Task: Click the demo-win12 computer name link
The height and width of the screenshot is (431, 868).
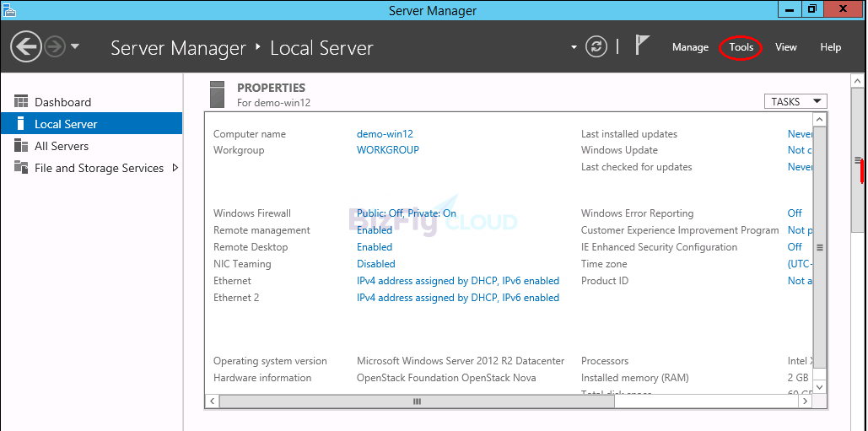Action: [385, 134]
